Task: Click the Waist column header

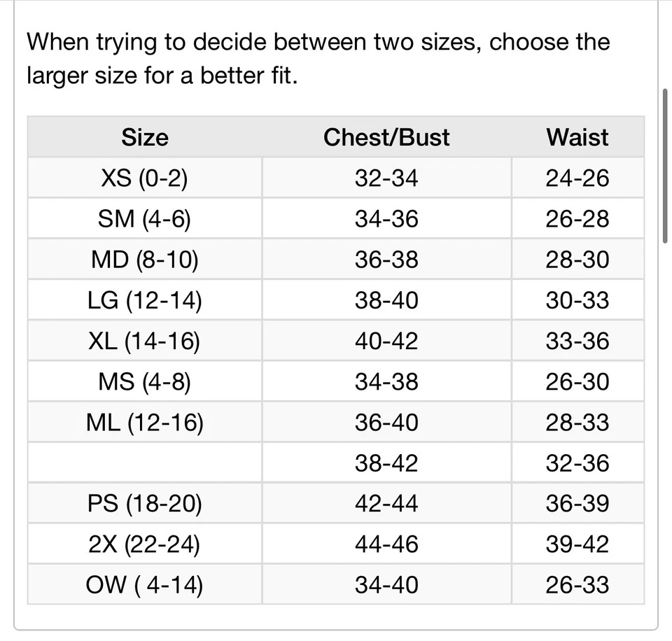Action: tap(577, 137)
